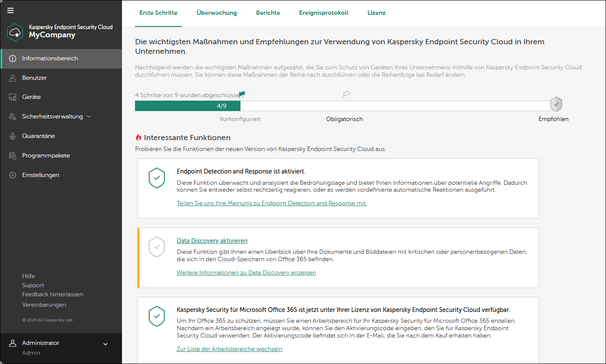Click the Endpoint Detection feedback link
This screenshot has height=364, width=606.
pyautogui.click(x=272, y=203)
